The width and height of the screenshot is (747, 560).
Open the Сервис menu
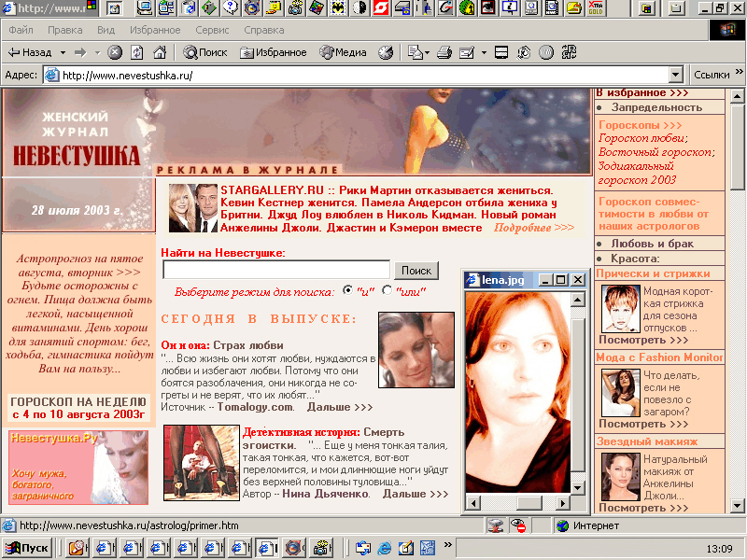point(212,30)
